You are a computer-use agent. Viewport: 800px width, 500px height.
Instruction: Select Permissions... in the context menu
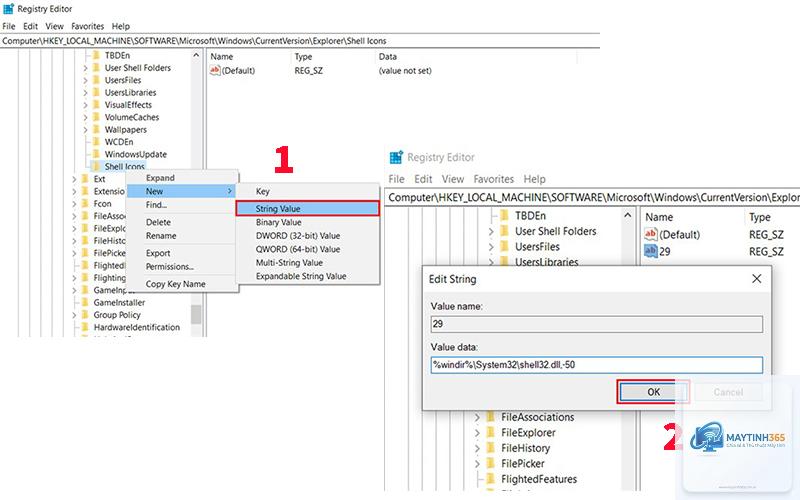click(182, 266)
